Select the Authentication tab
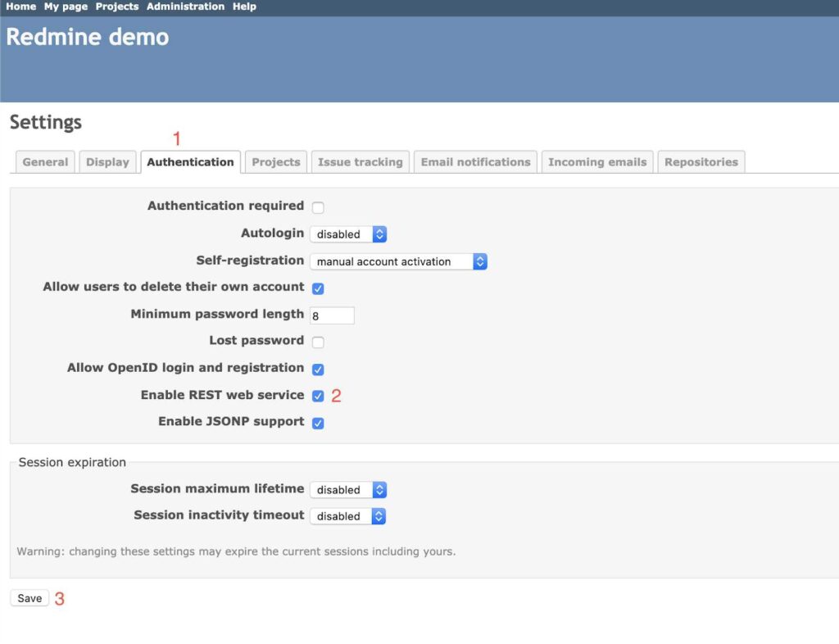 190,161
